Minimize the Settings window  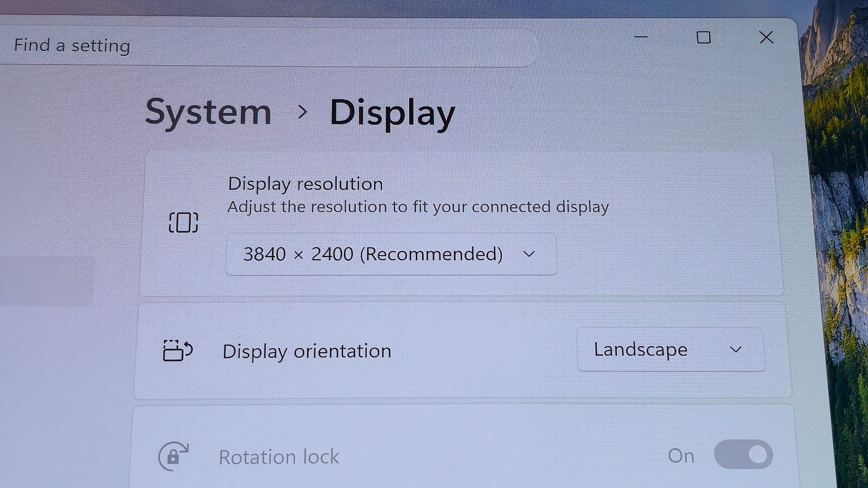[x=641, y=37]
